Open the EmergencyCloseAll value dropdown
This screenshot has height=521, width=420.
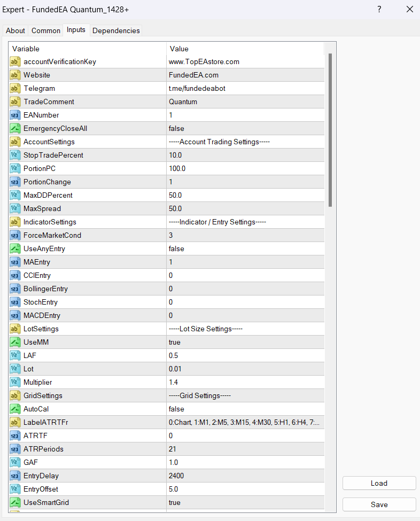245,129
